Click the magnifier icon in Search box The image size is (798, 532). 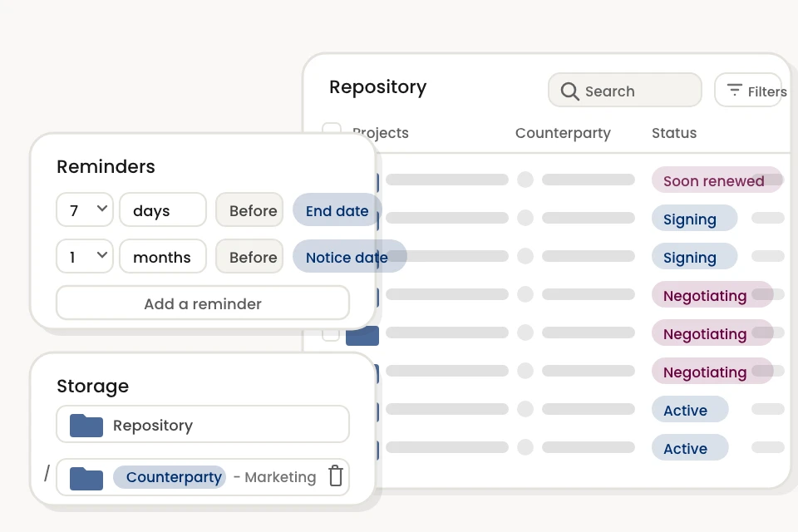[x=569, y=91]
